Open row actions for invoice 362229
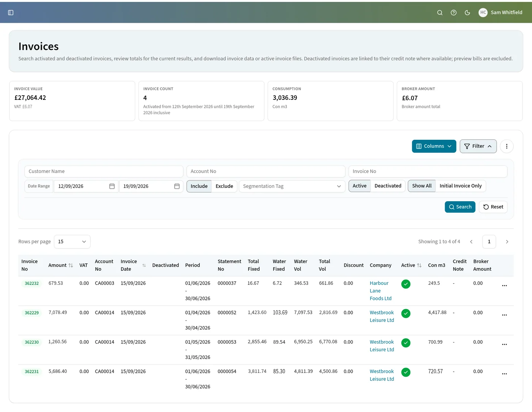This screenshot has height=412, width=532. (504, 315)
